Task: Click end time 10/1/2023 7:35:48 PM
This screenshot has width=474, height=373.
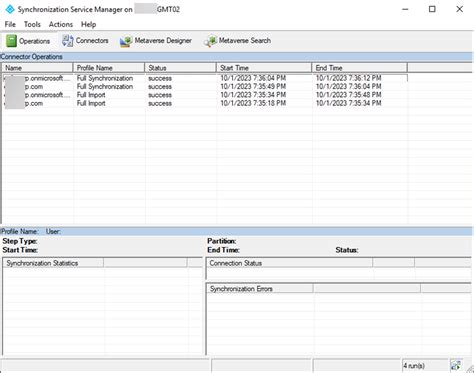Action: tap(348, 95)
